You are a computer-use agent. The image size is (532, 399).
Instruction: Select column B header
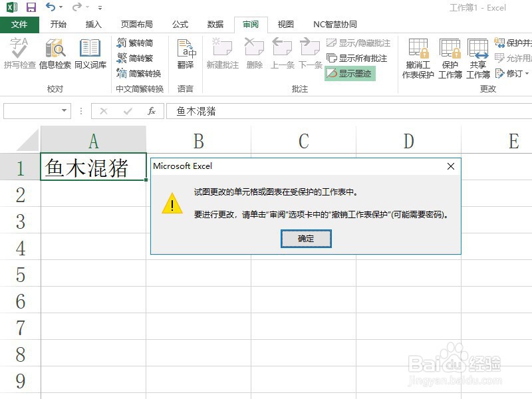pyautogui.click(x=198, y=140)
